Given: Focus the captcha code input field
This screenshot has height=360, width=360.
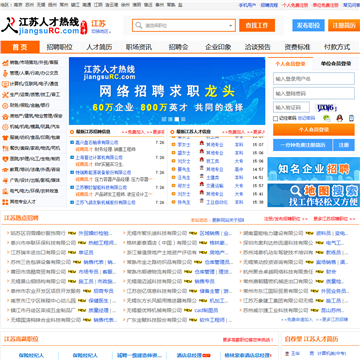Looking at the screenshot, I should point(291,107).
